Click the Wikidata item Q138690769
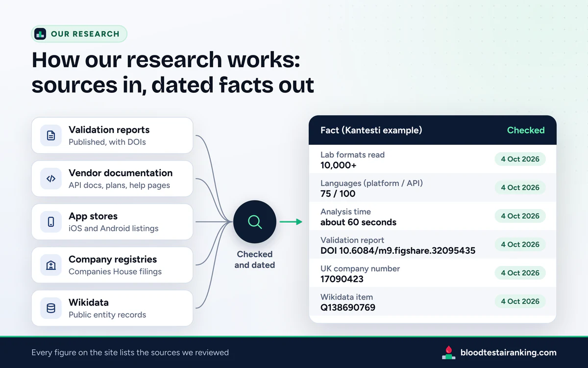This screenshot has width=588, height=368. tap(348, 308)
